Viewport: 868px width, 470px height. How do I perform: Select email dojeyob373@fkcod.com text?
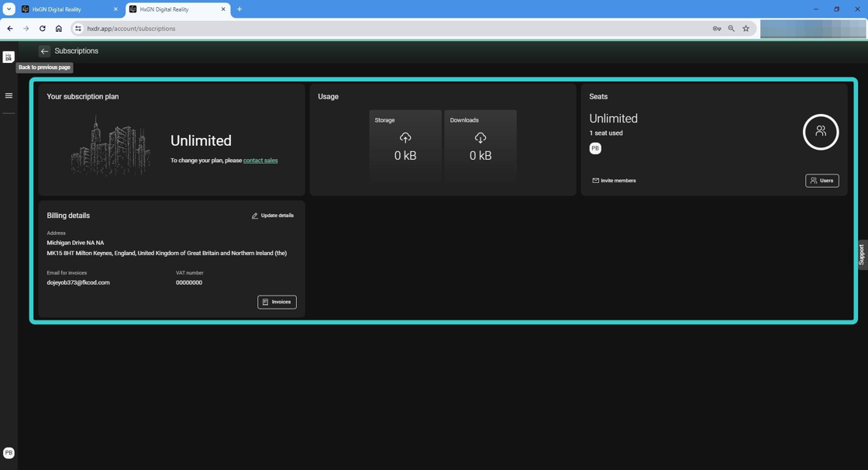(x=78, y=282)
